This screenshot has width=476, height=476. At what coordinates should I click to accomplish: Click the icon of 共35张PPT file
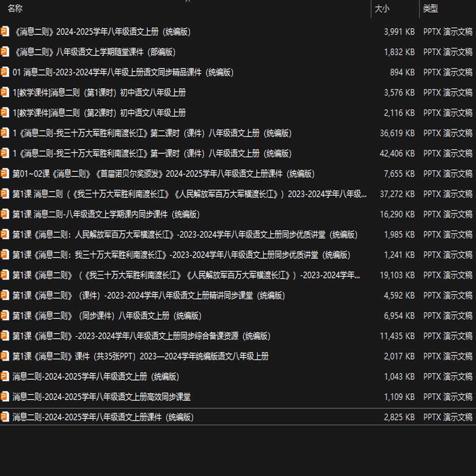[x=5, y=356]
